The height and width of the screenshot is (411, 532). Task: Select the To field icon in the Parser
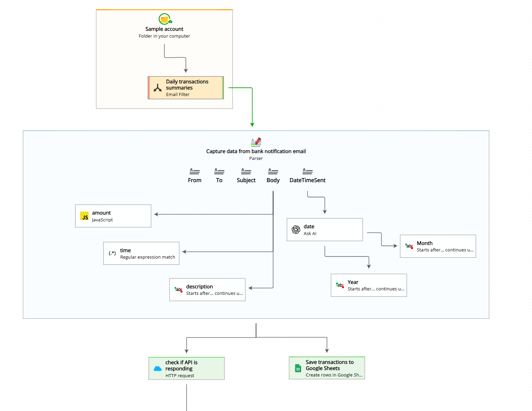219,171
